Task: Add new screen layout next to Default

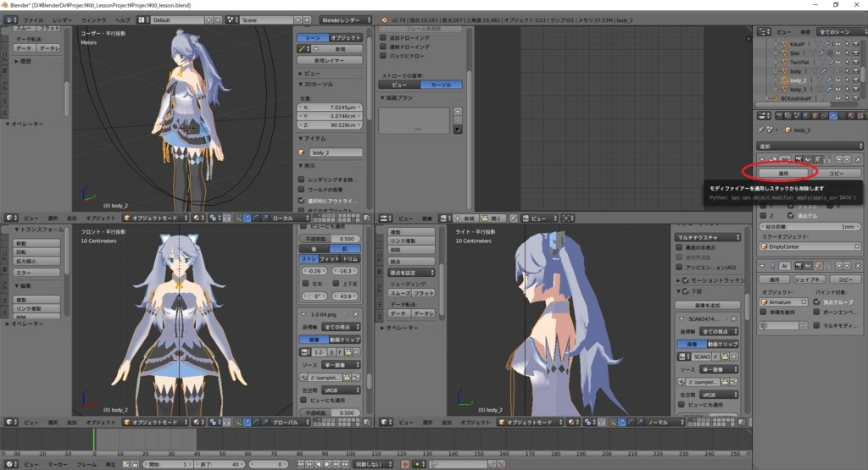Action: point(209,20)
